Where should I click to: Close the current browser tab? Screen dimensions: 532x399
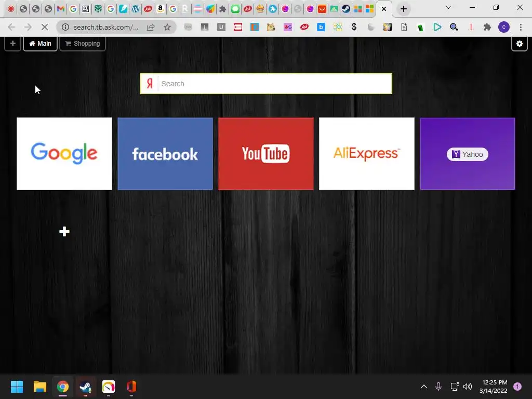tap(384, 9)
